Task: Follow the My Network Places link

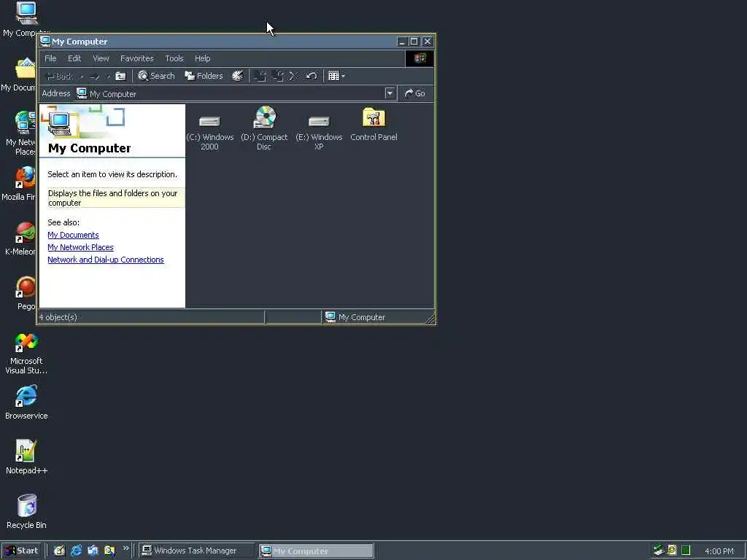Action: [80, 247]
